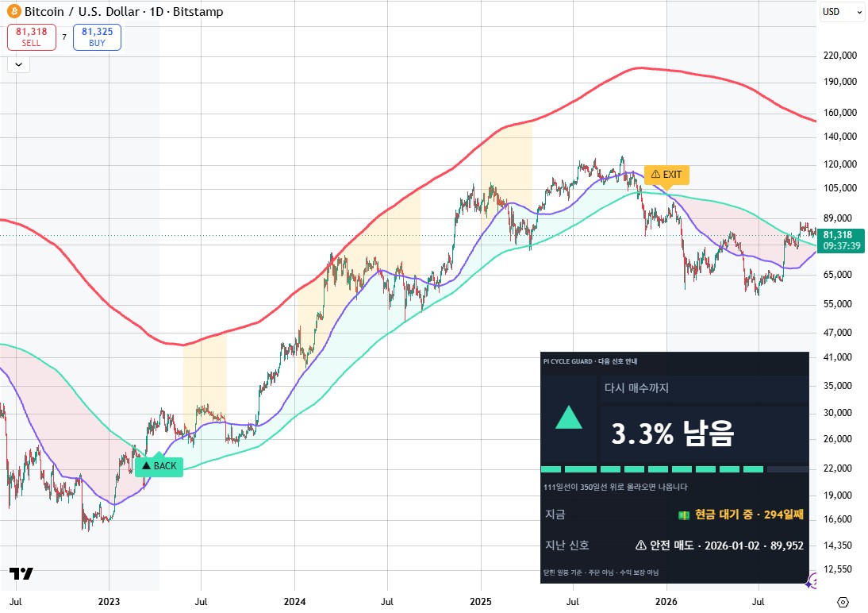Click the green up-triangle in Pi Cycle Guard panel
868x613 pixels.
point(569,418)
